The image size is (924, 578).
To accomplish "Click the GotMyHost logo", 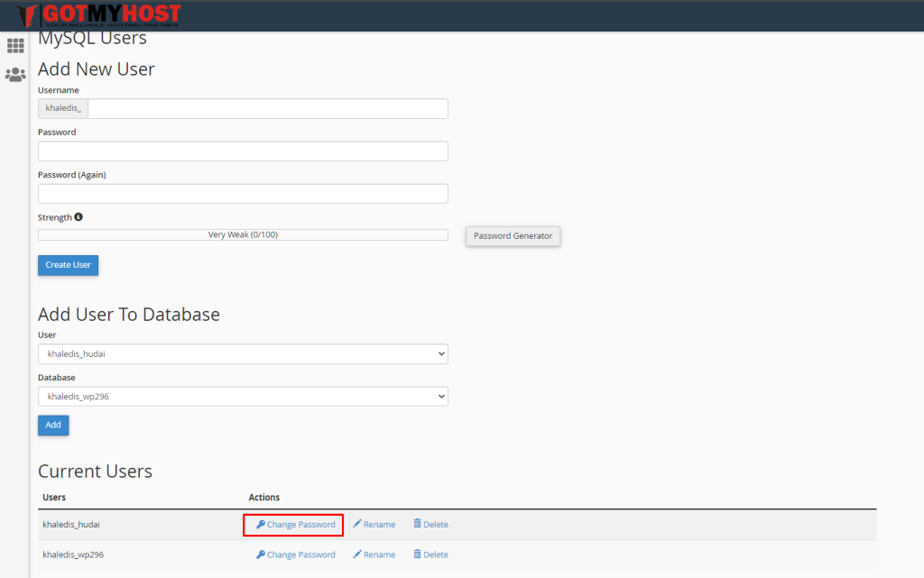I will (x=99, y=15).
